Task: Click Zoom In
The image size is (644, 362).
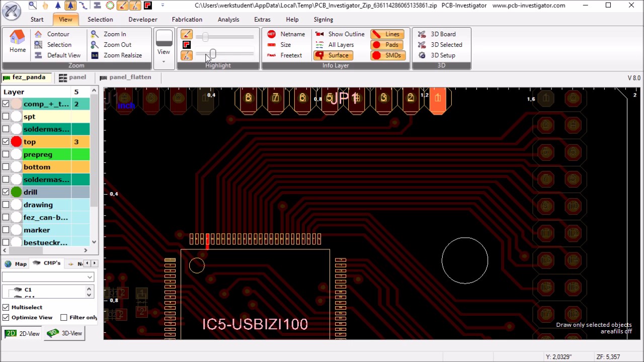Action: click(x=108, y=34)
